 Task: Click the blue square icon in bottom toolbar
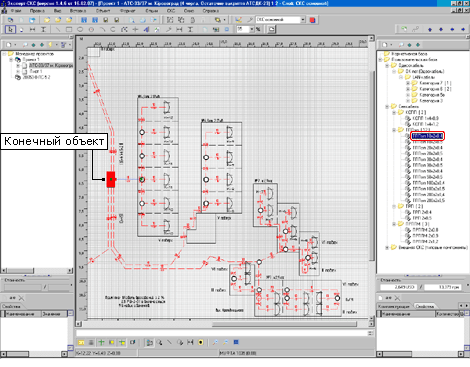[x=236, y=342]
